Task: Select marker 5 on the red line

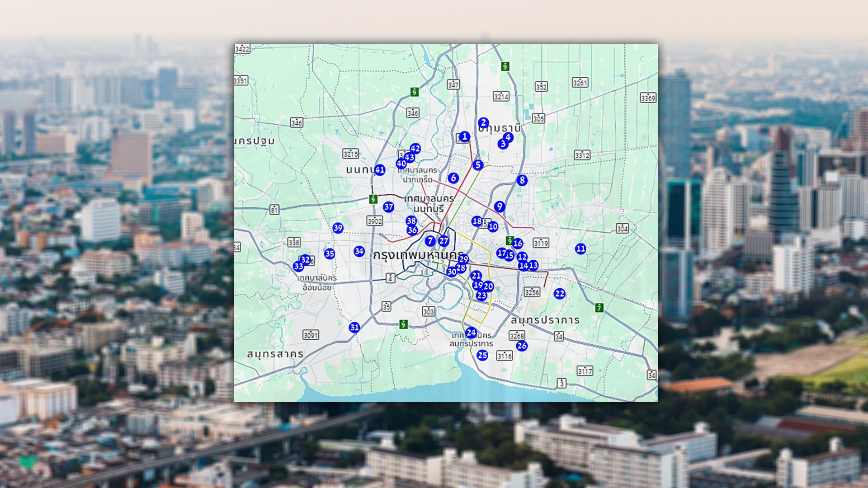Action: coord(478,165)
